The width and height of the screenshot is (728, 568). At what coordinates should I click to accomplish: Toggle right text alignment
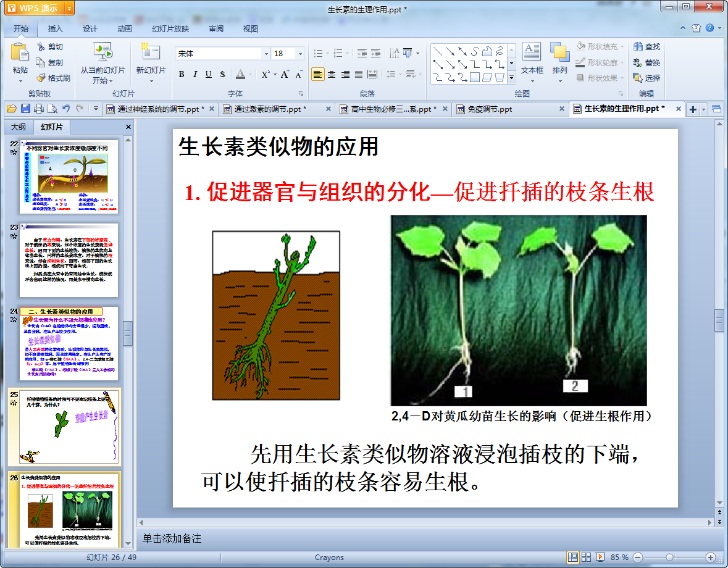tap(345, 74)
